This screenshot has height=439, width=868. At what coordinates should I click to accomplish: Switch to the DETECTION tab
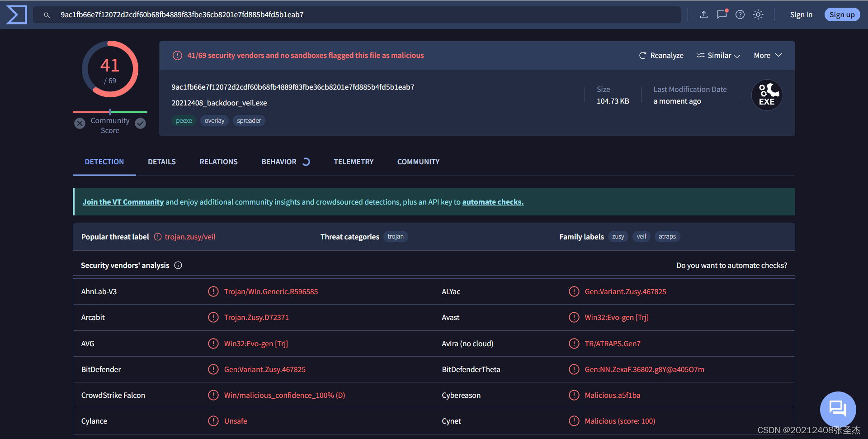point(104,162)
